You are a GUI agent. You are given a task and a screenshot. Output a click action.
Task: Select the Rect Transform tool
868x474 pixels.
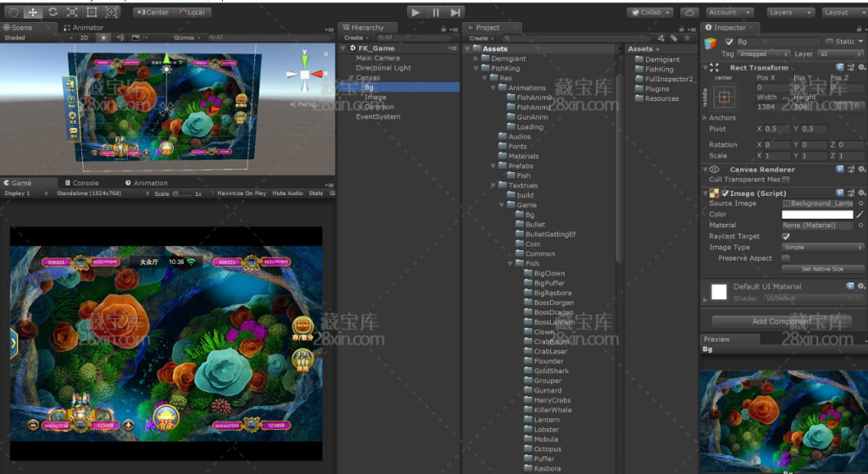pos(92,13)
